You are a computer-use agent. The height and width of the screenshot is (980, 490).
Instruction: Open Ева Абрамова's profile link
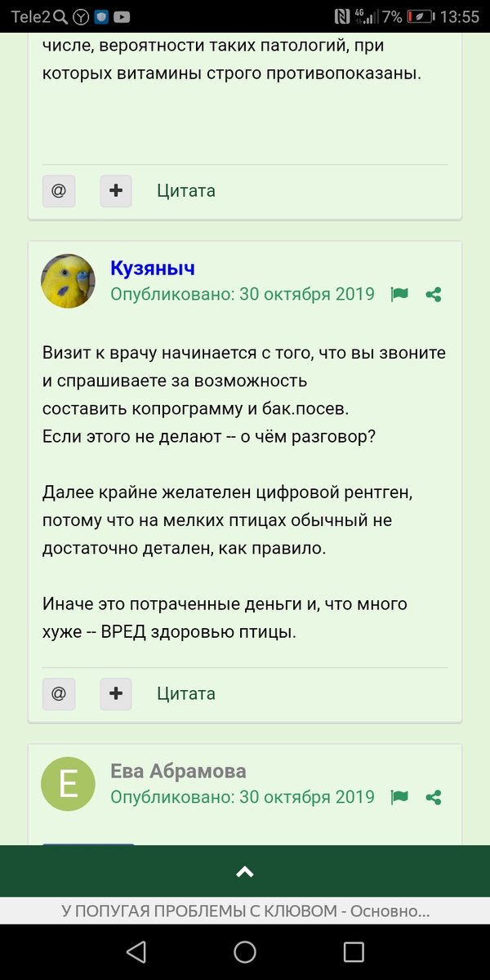coord(178,771)
